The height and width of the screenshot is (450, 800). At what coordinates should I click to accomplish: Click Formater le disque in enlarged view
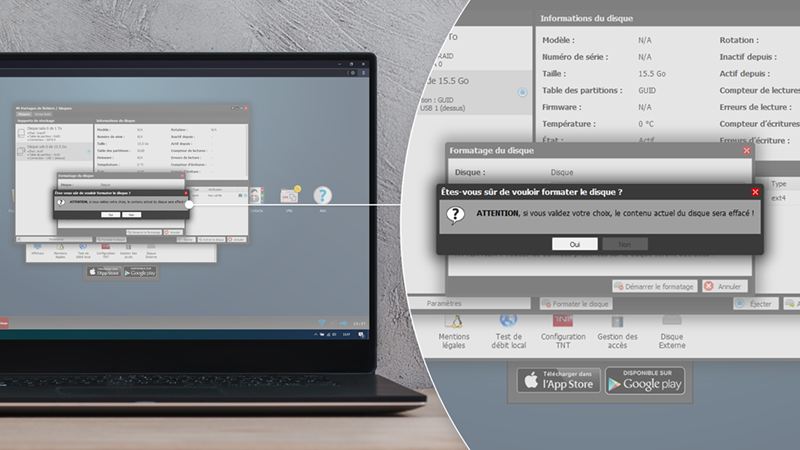pyautogui.click(x=576, y=304)
